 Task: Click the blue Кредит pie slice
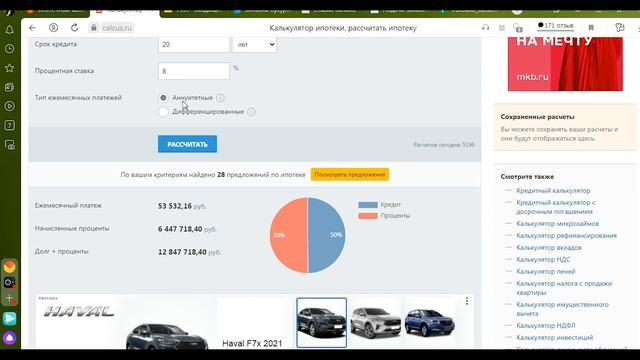pos(327,235)
